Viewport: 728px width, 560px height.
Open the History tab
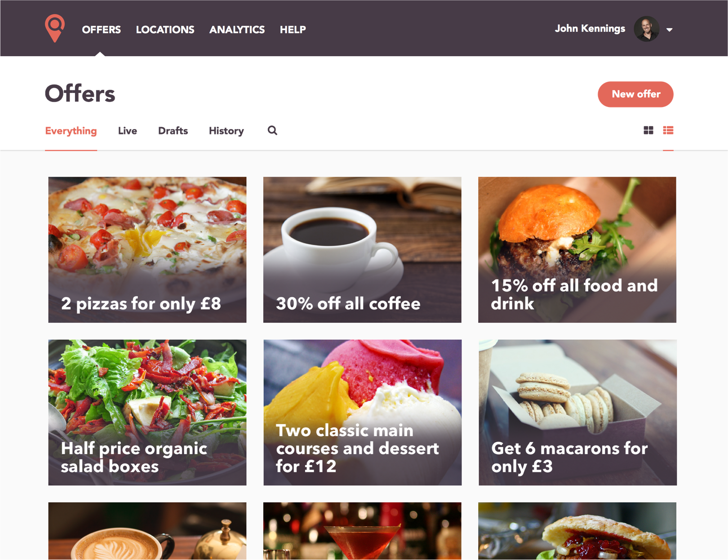226,131
